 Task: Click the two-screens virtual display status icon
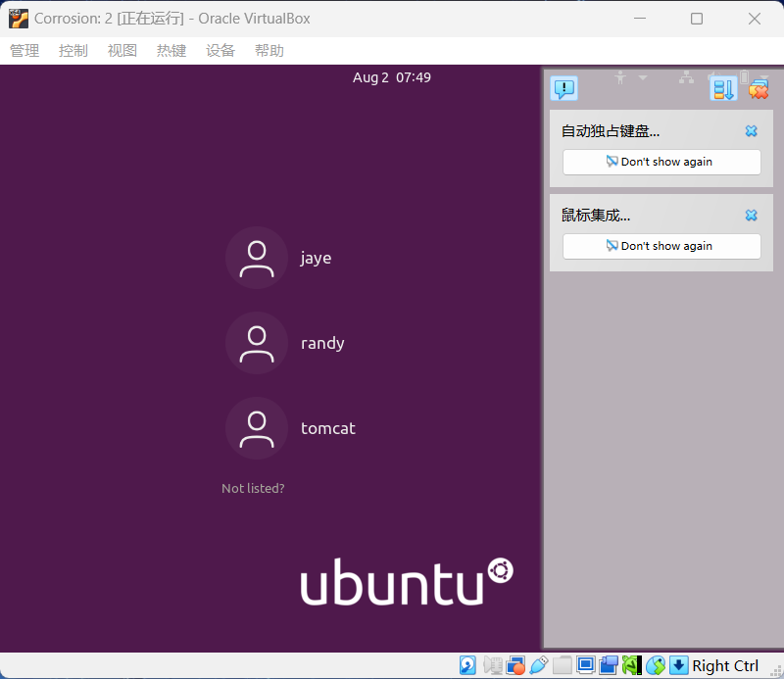pos(609,665)
